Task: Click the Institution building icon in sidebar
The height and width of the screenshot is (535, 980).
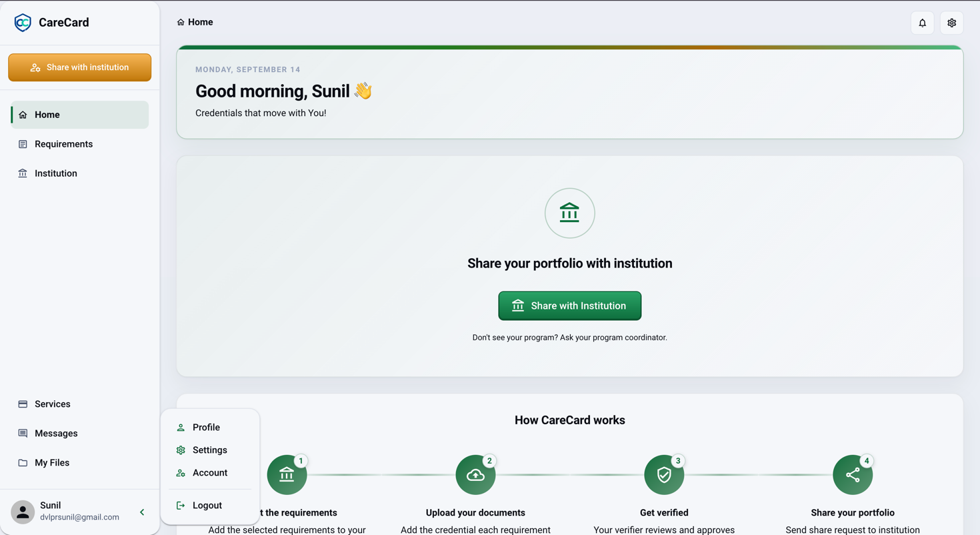Action: [x=23, y=173]
